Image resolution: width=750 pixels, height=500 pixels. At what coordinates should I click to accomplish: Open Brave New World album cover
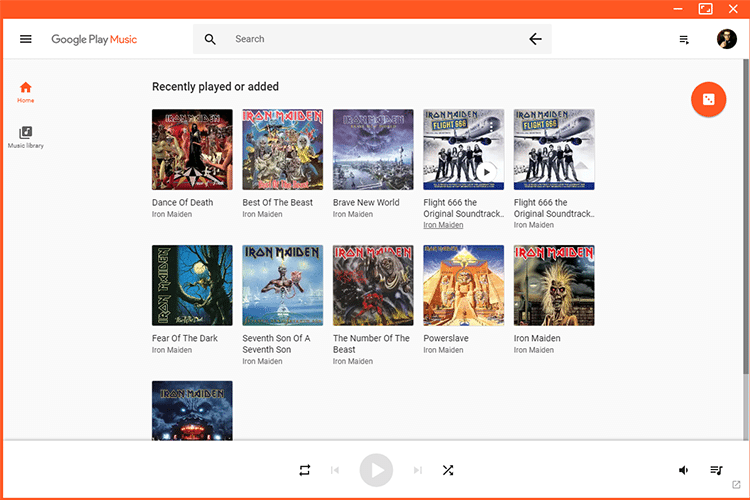pyautogui.click(x=373, y=150)
